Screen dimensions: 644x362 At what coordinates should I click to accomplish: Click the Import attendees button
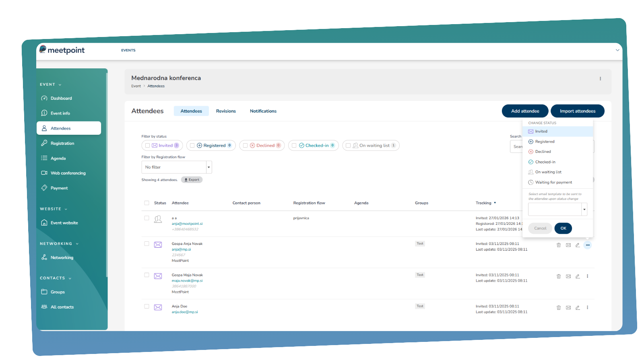tap(578, 111)
